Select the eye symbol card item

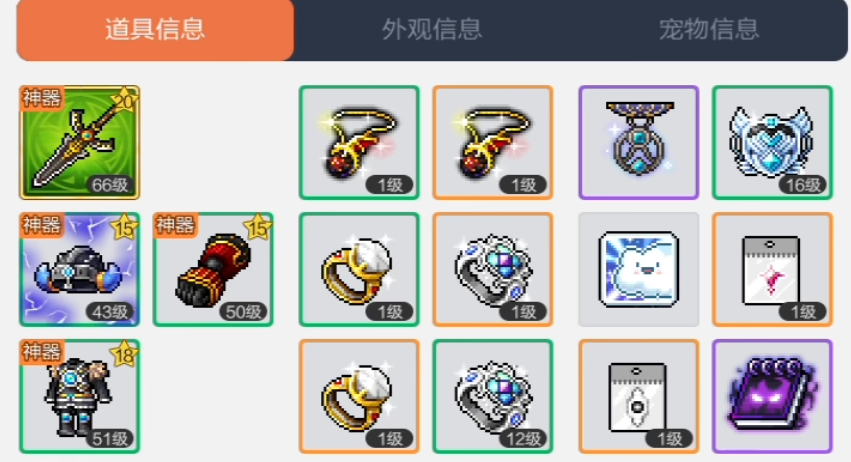click(x=639, y=396)
